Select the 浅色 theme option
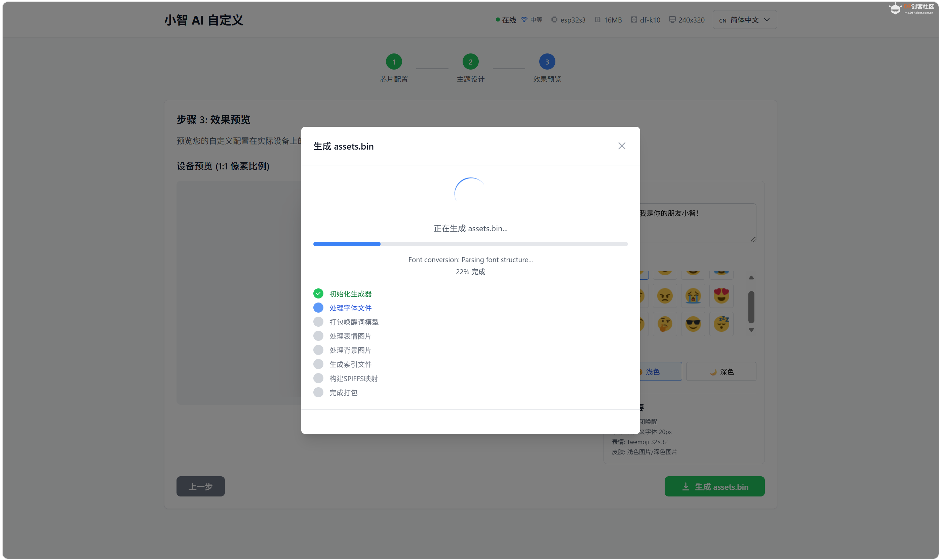Image resolution: width=940 pixels, height=560 pixels. [x=660, y=372]
